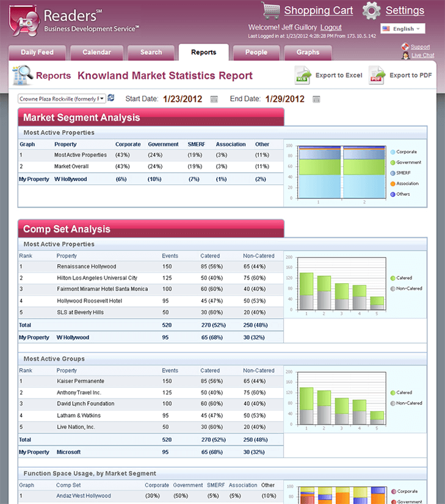Viewport: 445px width, 504px height.
Task: Select the Live Nation, Inc. row
Action: (151, 427)
